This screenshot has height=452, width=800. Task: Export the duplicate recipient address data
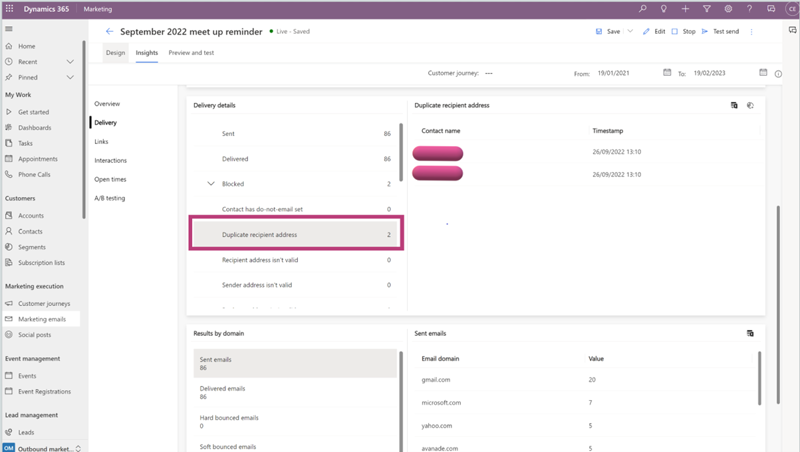coord(734,105)
